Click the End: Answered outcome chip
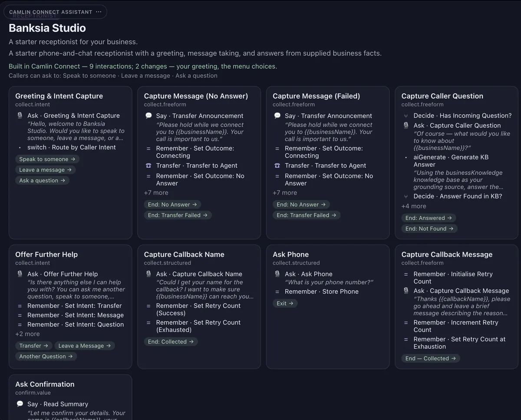The image size is (521, 420). 429,218
